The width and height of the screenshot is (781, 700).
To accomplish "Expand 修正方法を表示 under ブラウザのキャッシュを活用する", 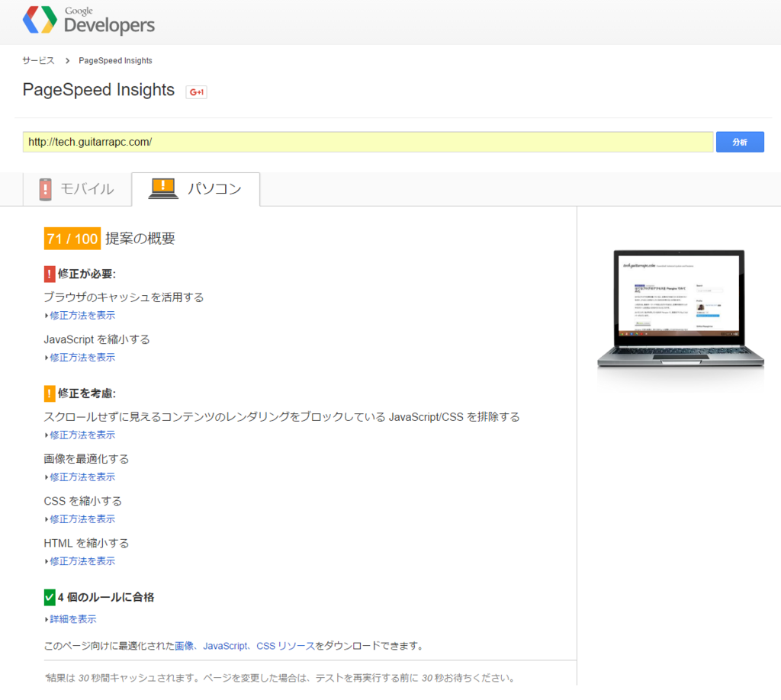I will (82, 315).
